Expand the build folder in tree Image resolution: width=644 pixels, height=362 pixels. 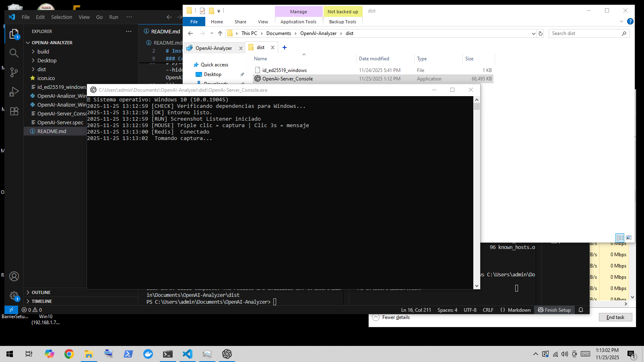coord(43,51)
